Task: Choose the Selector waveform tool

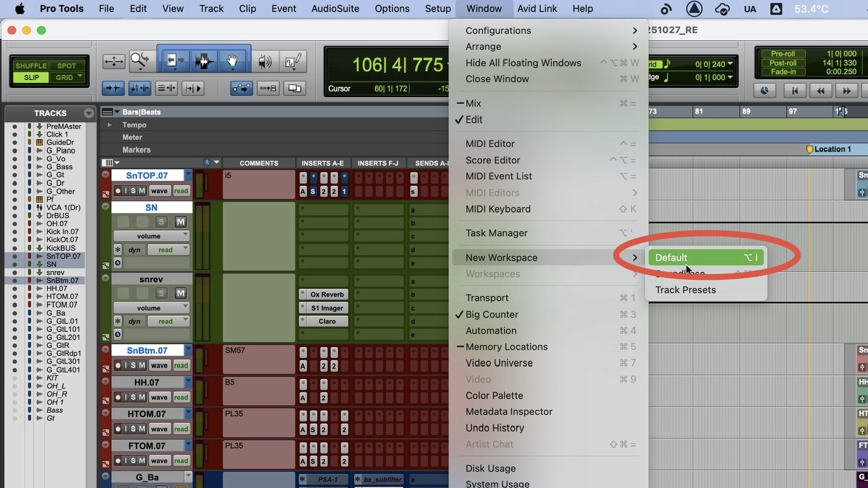Action: [203, 61]
